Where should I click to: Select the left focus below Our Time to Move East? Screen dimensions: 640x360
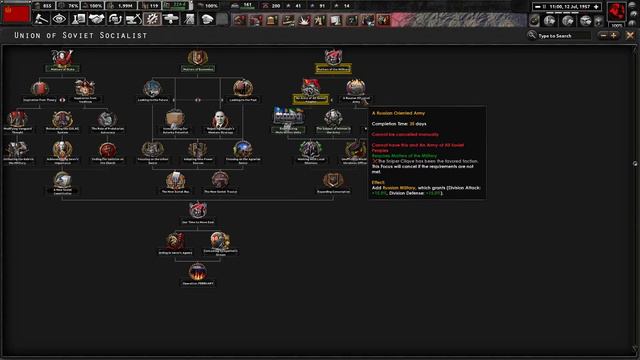pos(175,244)
